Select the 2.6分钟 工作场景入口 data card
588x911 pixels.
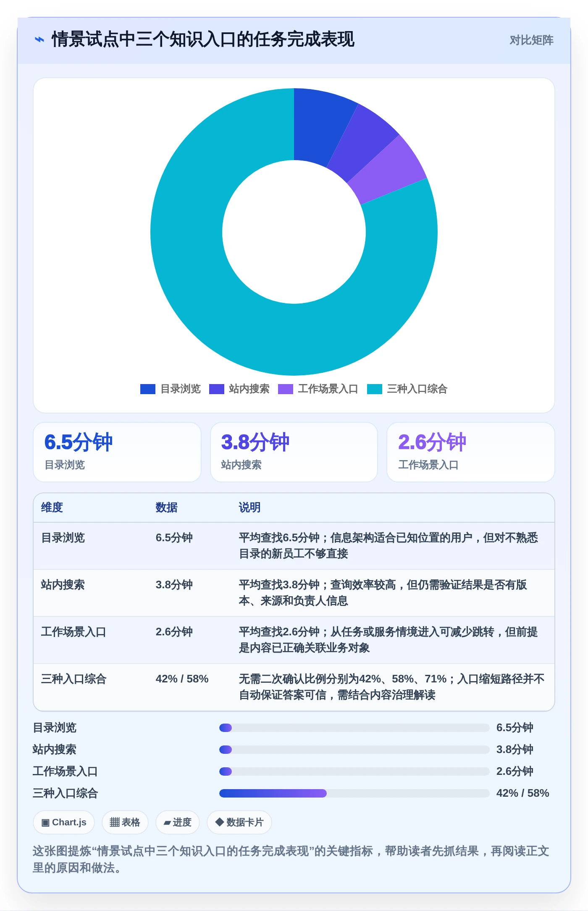click(x=471, y=452)
